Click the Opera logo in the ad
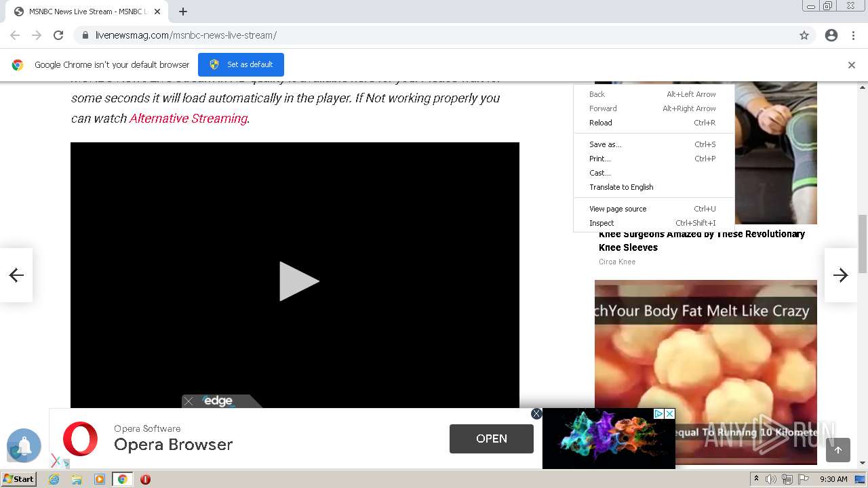Viewport: 868px width, 488px height. tap(81, 439)
